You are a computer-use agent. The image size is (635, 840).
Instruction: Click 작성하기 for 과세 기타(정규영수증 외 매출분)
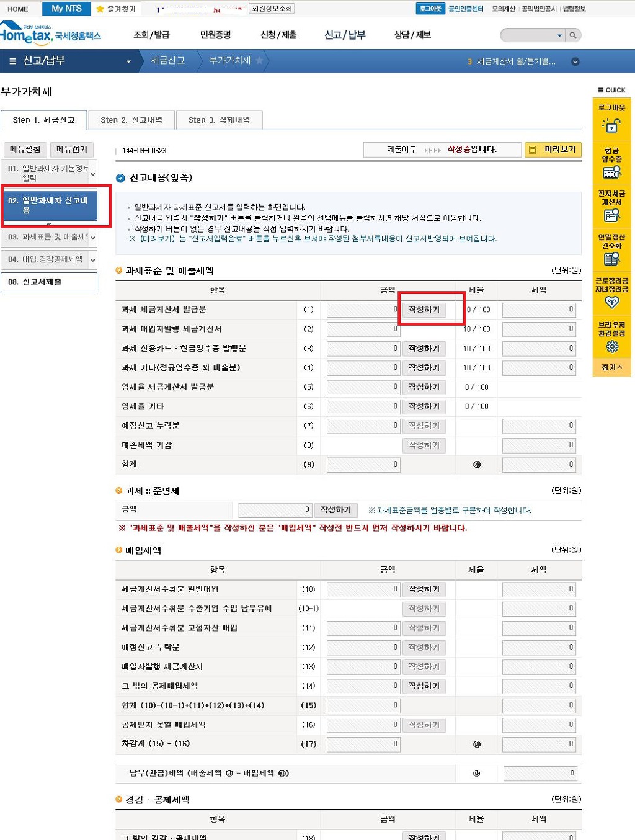424,368
